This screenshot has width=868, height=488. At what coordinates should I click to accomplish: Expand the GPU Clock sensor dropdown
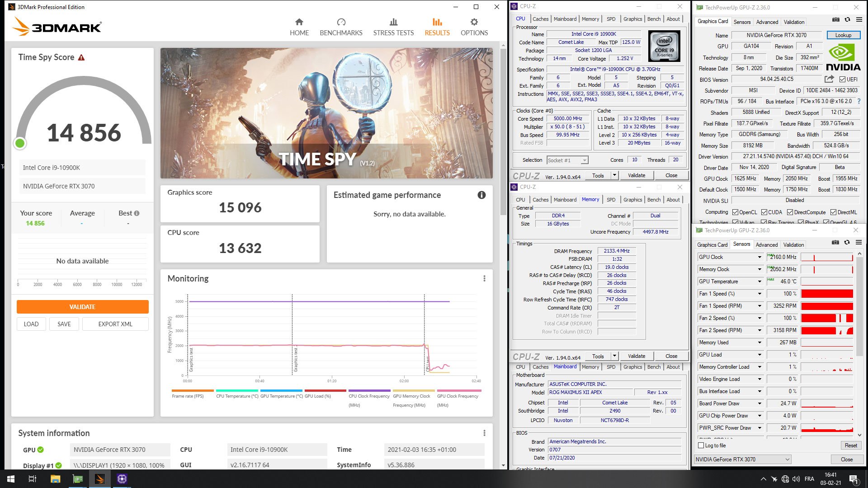(759, 257)
